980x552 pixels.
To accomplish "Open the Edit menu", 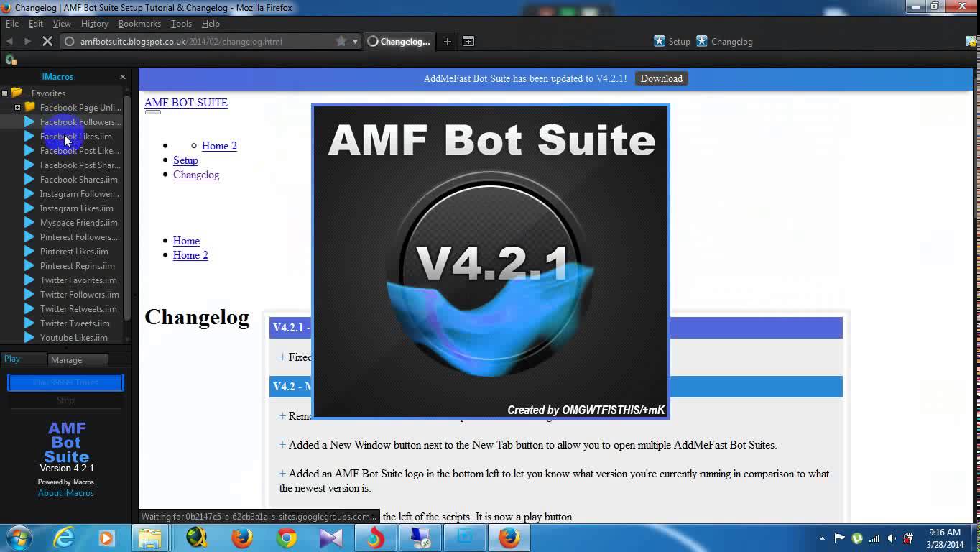I will pos(36,24).
